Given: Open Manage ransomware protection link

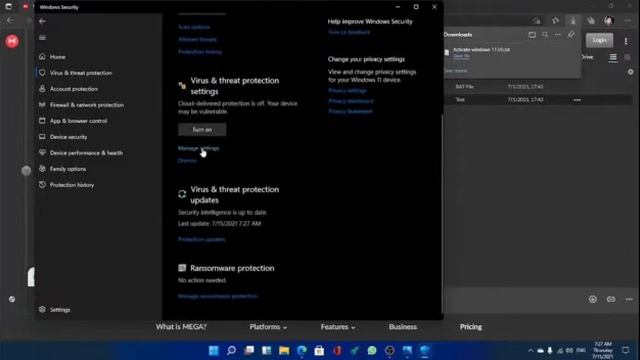Looking at the screenshot, I should click(218, 296).
